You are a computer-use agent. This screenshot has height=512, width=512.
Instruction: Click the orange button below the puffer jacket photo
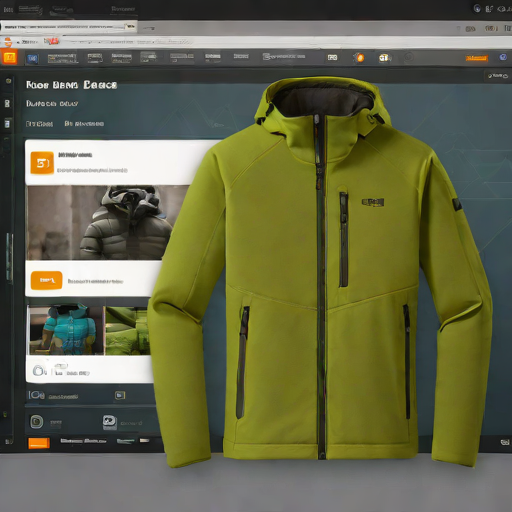point(47,280)
